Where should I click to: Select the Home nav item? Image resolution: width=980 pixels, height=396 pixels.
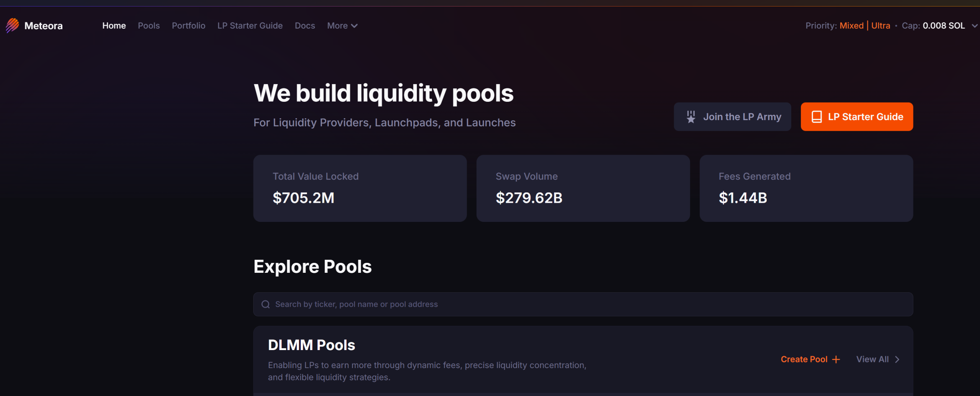tap(114, 26)
